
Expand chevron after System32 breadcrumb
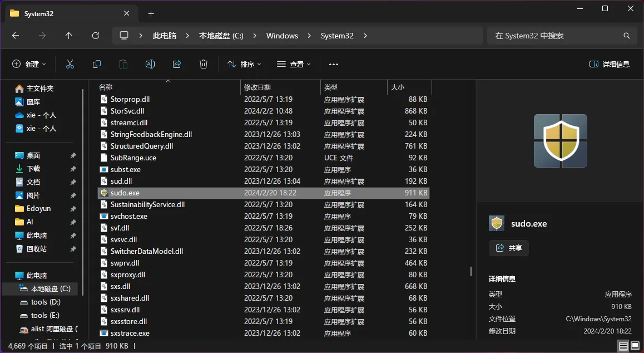[365, 36]
